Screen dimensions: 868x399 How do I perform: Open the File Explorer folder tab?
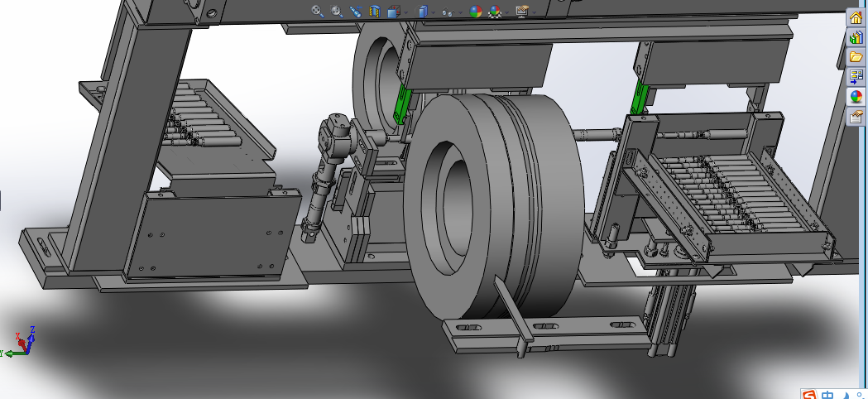[856, 57]
